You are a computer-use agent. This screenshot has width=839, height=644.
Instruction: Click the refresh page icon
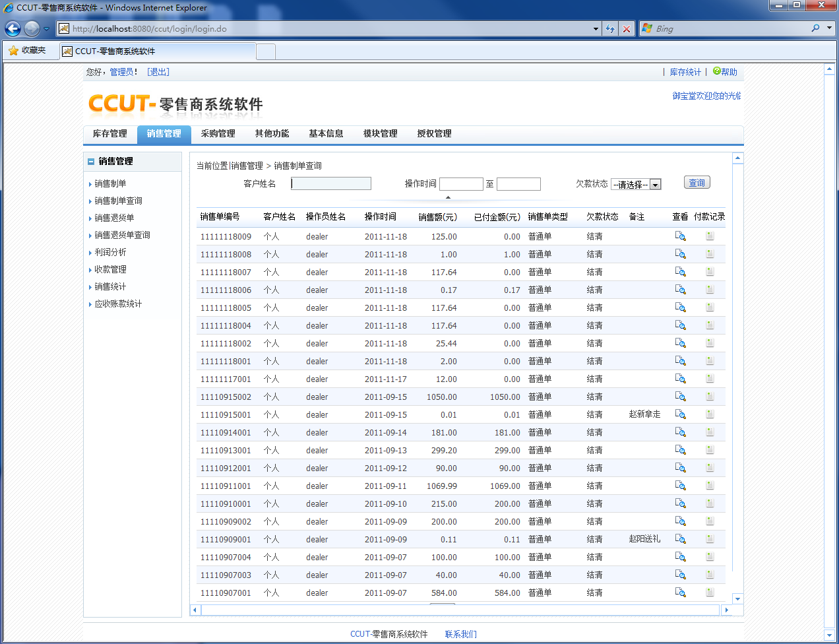tap(610, 29)
